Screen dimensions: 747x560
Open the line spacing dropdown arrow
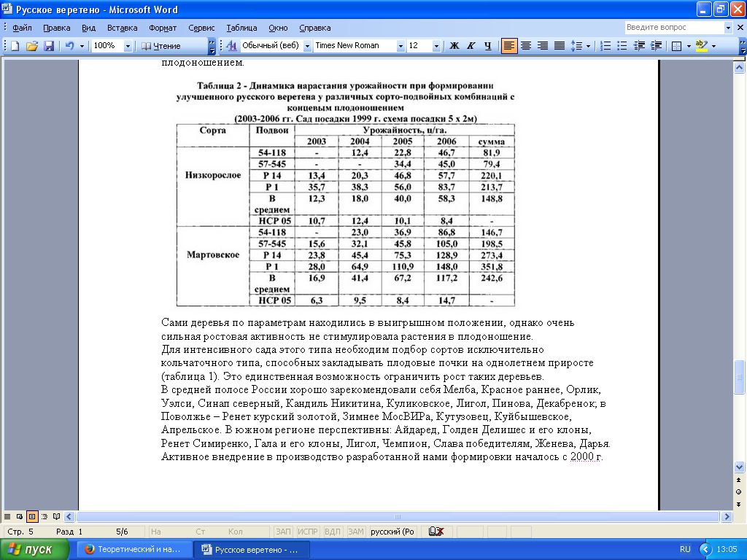[x=588, y=46]
